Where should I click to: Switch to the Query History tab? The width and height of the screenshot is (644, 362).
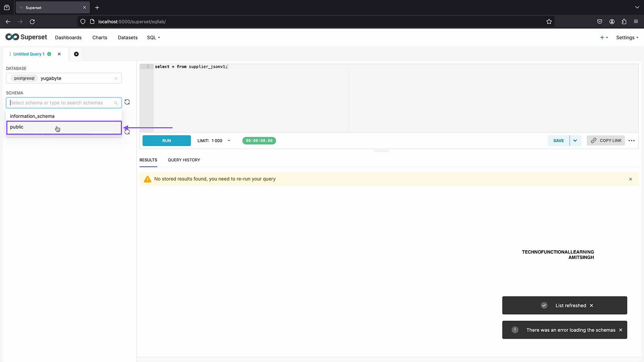[x=184, y=160]
